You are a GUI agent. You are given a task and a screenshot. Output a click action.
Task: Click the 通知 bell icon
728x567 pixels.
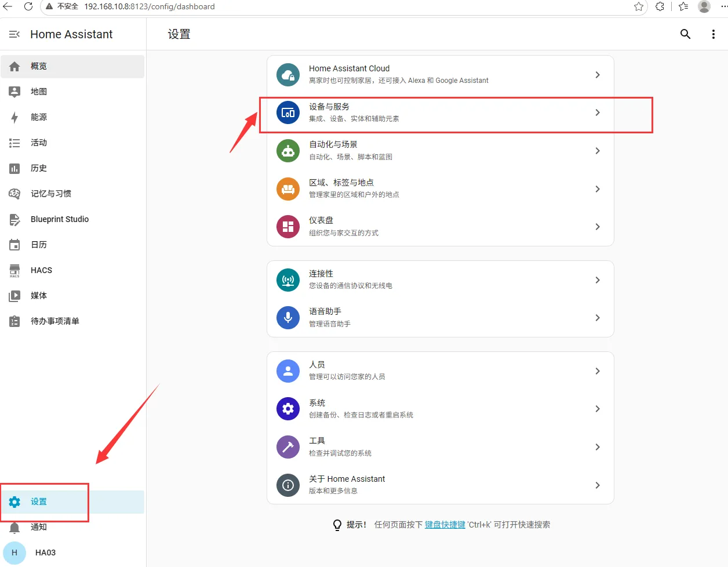14,528
